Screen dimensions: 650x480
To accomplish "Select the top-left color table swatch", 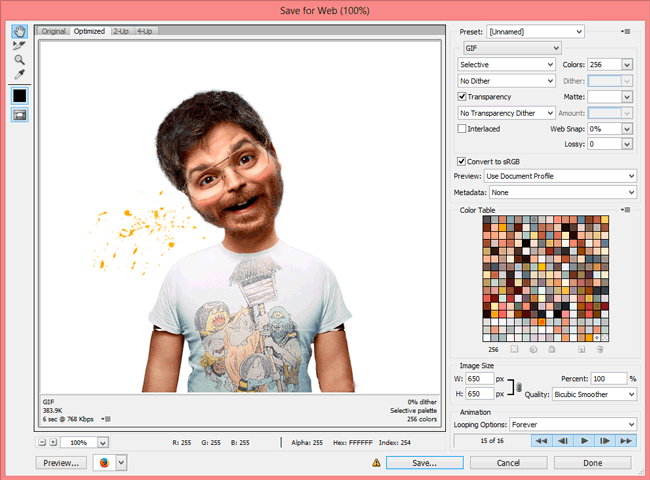I will [x=486, y=220].
